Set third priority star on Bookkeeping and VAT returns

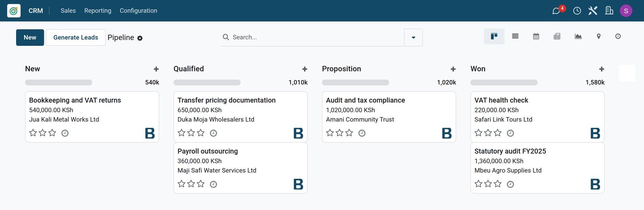pos(52,133)
